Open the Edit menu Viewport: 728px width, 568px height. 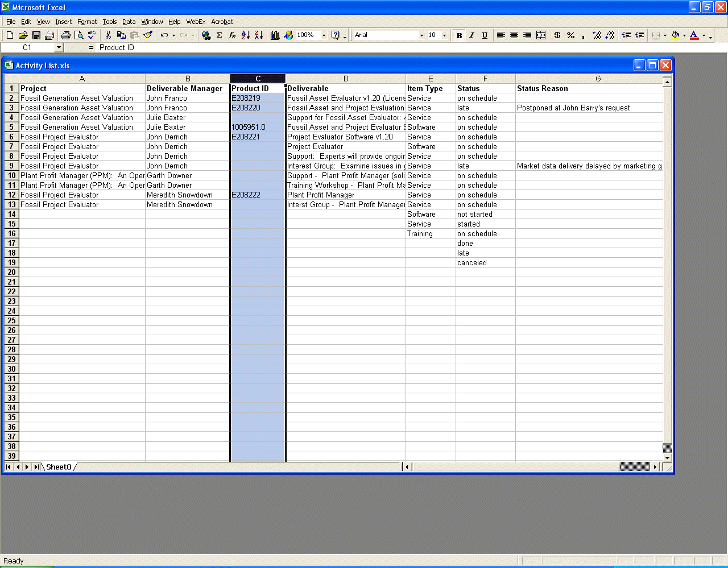pos(26,22)
